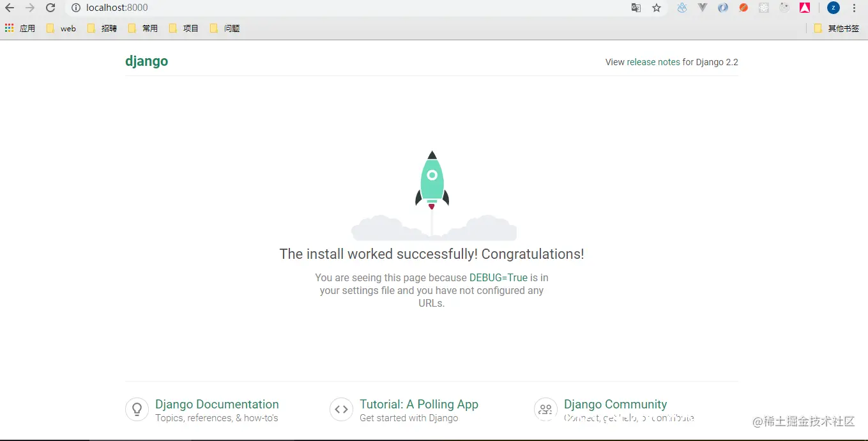Click the people community icon
Viewport: 868px width, 441px height.
click(x=545, y=409)
